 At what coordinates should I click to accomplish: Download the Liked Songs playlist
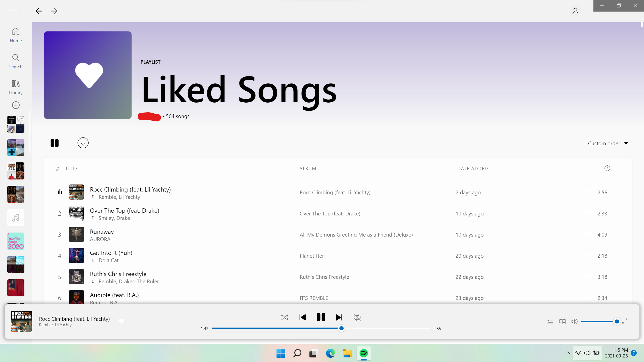click(83, 143)
